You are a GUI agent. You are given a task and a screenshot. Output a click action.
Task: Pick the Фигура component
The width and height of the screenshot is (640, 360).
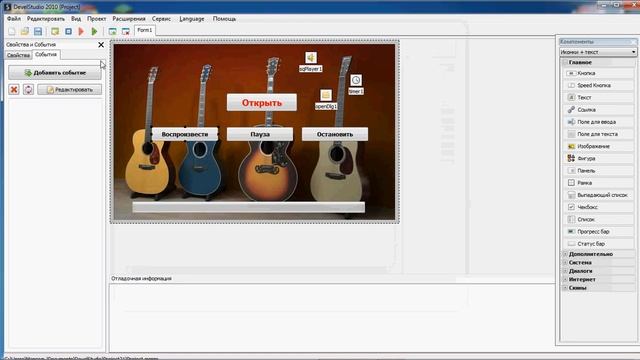[598, 158]
